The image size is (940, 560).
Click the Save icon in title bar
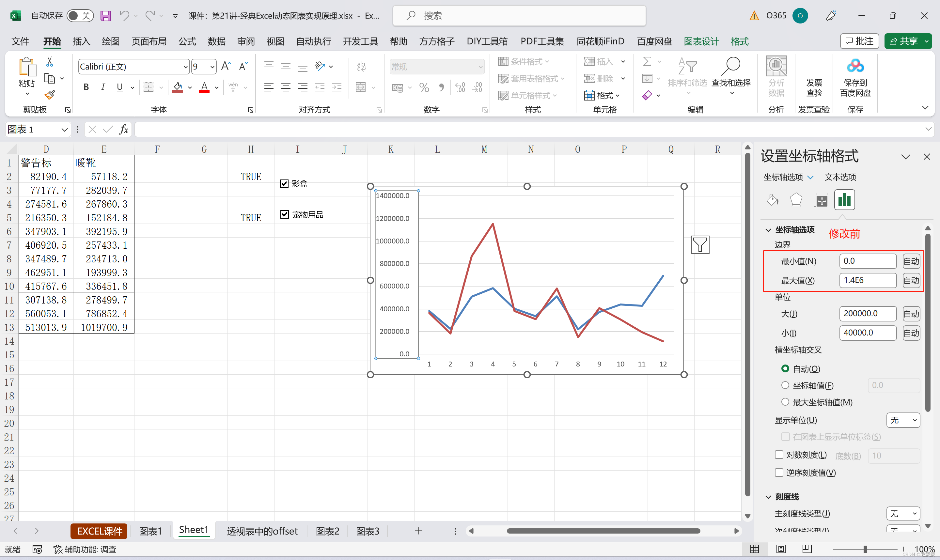[x=105, y=15]
